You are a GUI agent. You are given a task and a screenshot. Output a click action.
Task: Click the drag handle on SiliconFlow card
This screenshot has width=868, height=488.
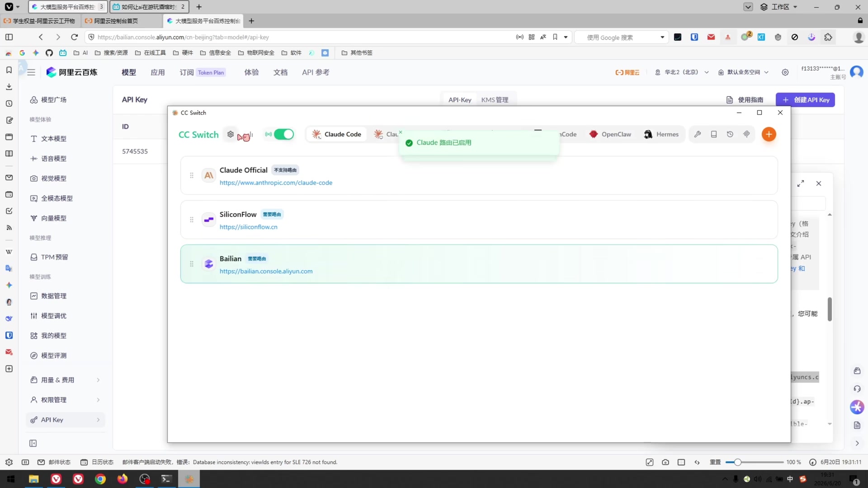(x=192, y=220)
